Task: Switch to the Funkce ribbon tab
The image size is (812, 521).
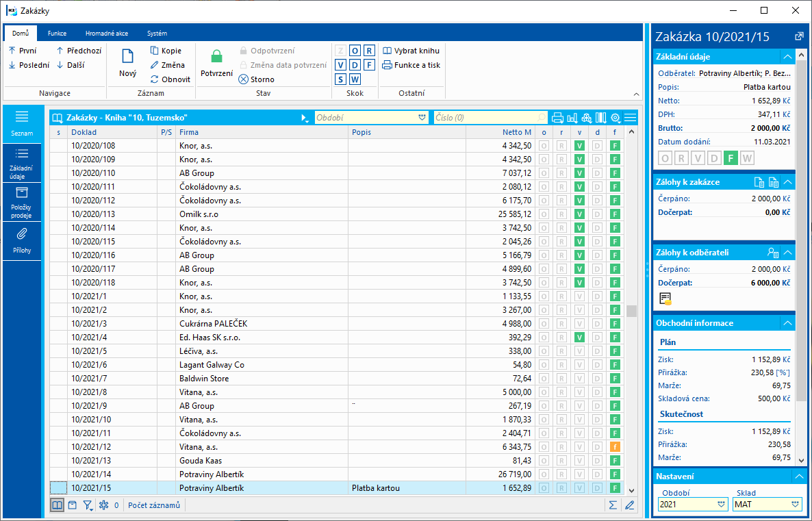Action: click(x=57, y=33)
